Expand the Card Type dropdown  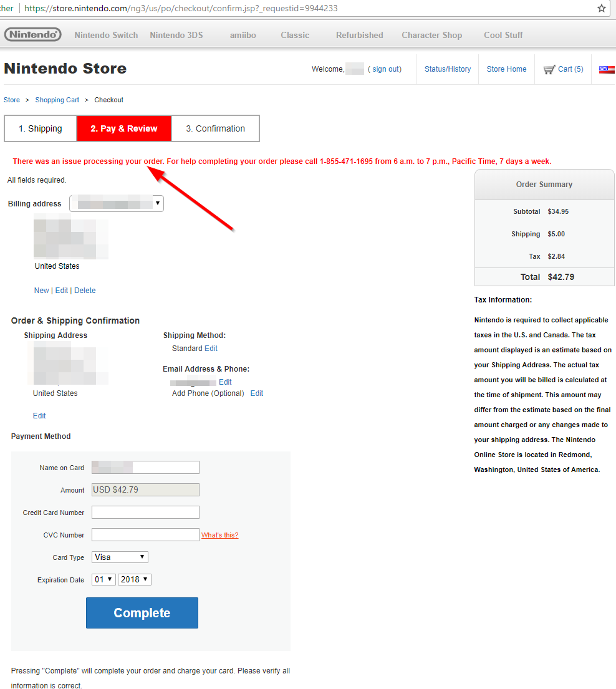pos(120,557)
